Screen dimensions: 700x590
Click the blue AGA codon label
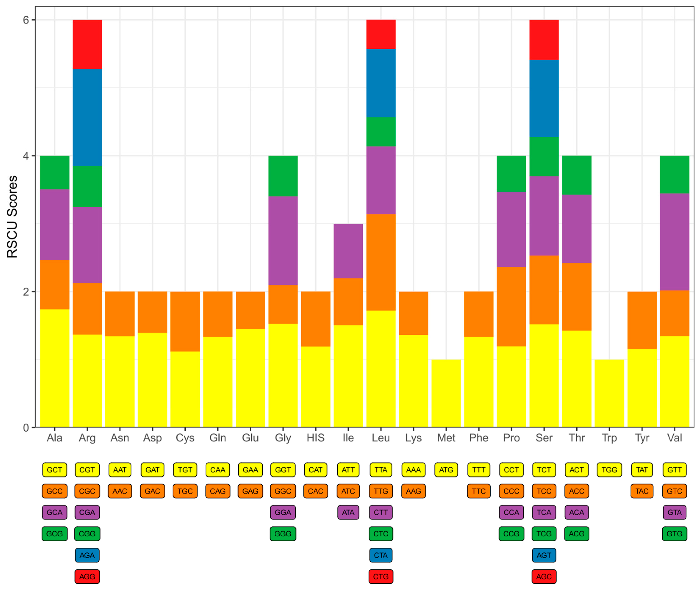click(87, 555)
